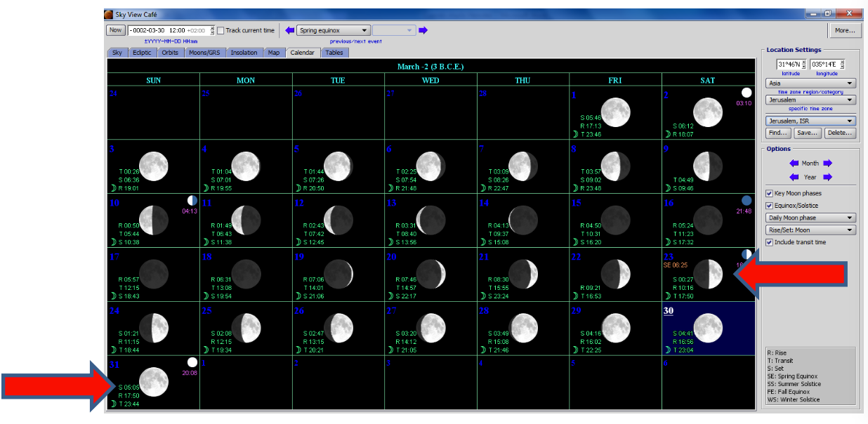
Task: Click the moon image for March 12
Action: point(338,220)
